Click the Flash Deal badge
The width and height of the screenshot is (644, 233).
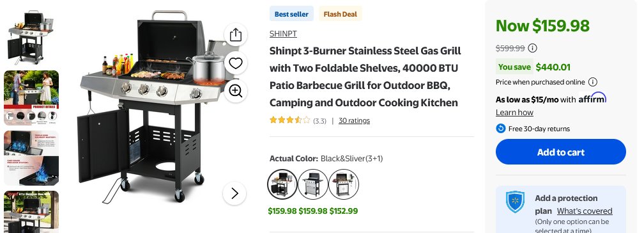click(340, 14)
